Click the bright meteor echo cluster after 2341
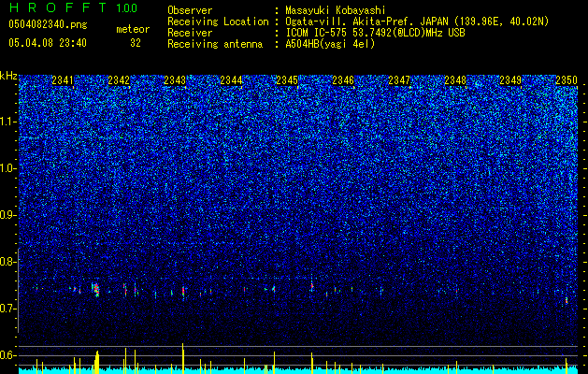588x374 pixels. (96, 289)
